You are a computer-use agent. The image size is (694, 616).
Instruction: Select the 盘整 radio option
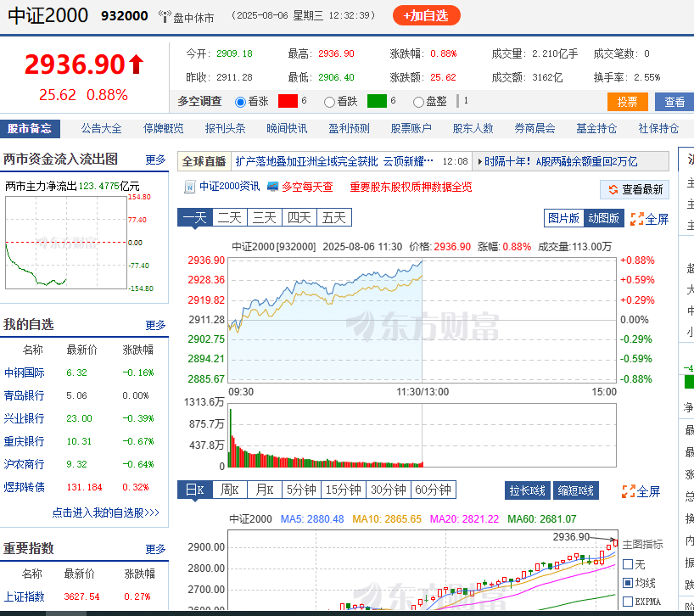tap(417, 102)
